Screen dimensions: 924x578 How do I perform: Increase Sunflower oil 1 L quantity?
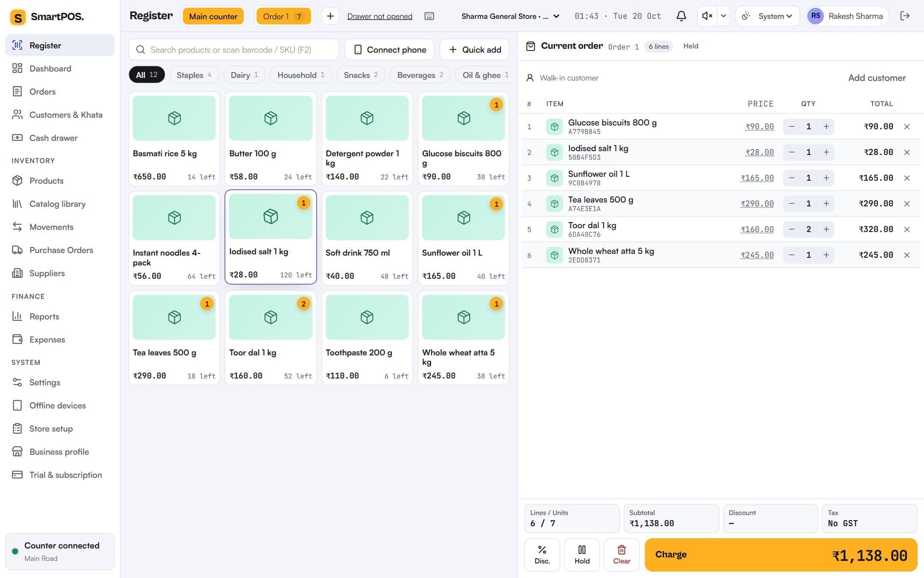click(826, 178)
